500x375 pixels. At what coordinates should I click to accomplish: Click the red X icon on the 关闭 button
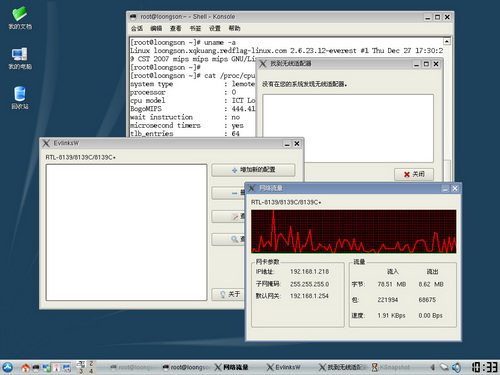coord(407,174)
